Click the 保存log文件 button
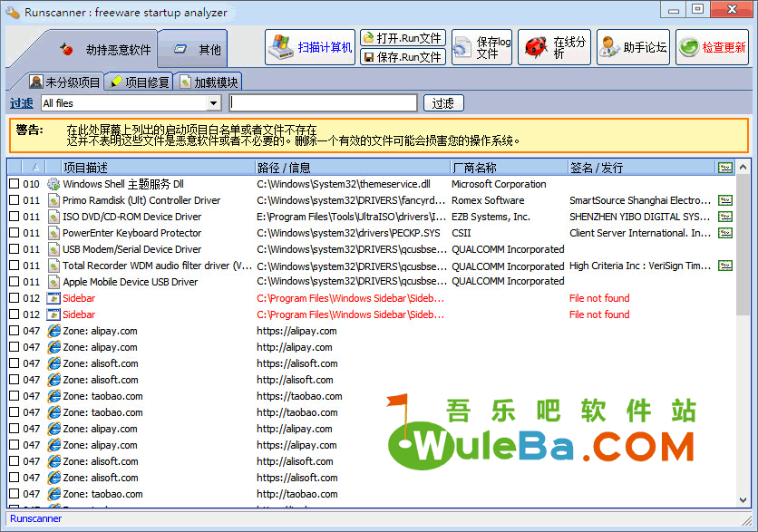 (481, 47)
